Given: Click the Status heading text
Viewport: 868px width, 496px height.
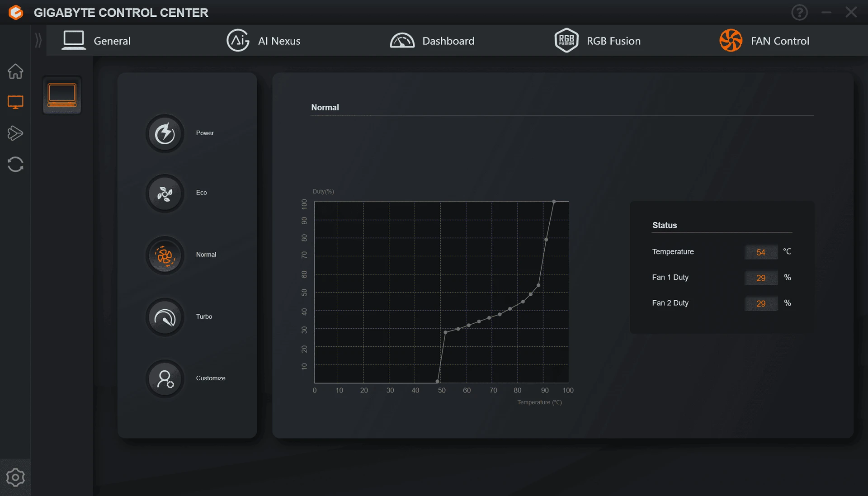Looking at the screenshot, I should point(664,225).
